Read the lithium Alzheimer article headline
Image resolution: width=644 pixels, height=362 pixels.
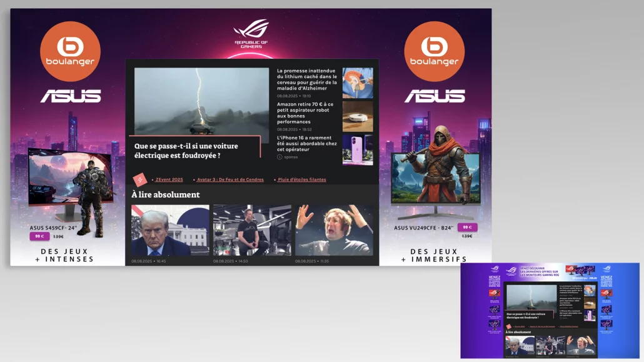[x=307, y=80]
